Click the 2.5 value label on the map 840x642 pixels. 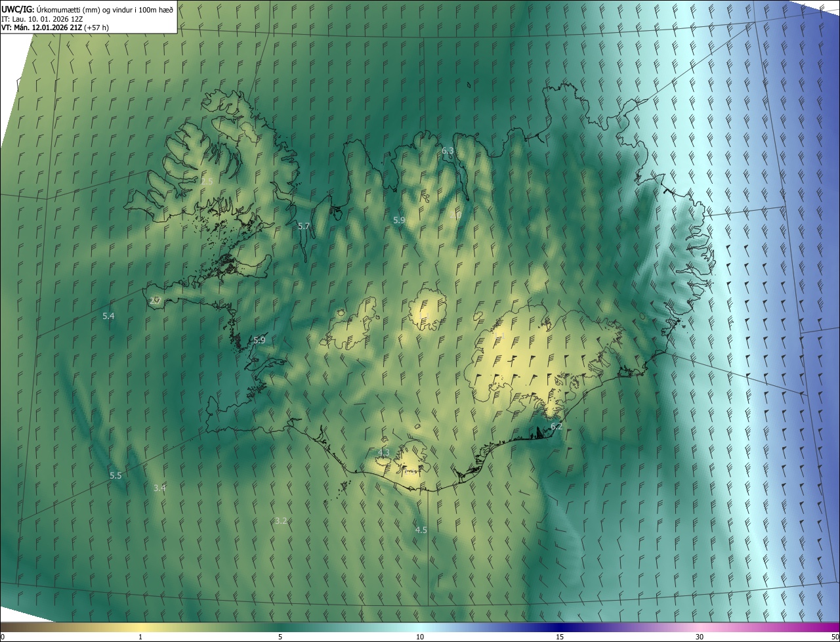[x=207, y=181]
